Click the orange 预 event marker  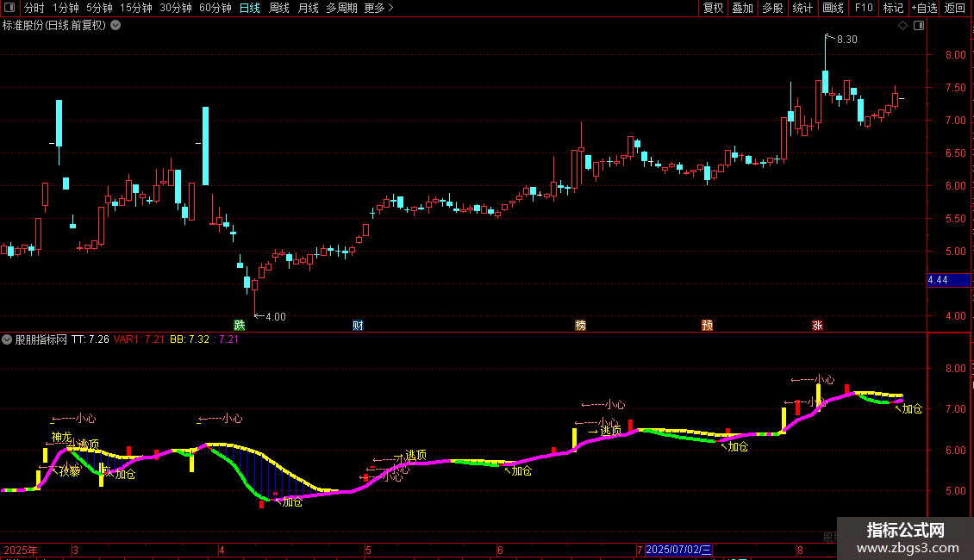pos(707,326)
